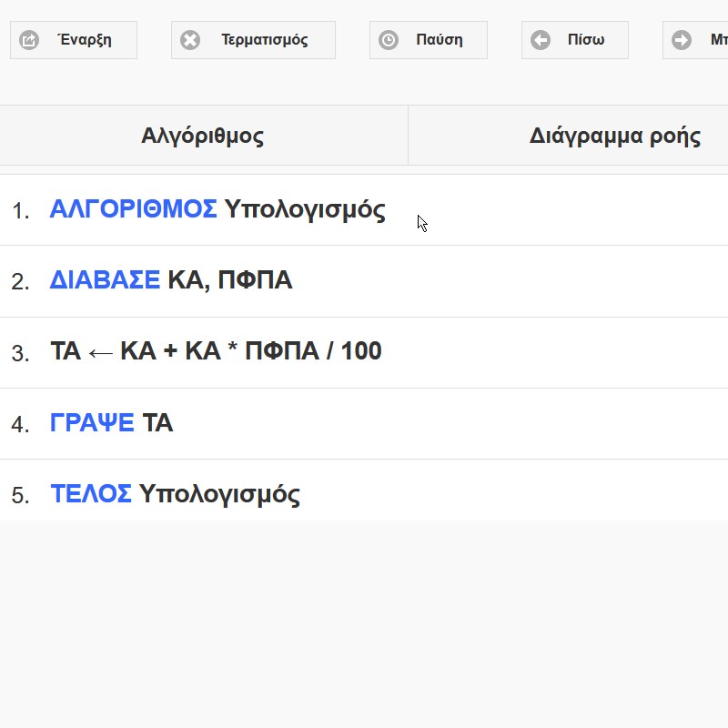Click the Παύση button label

pyautogui.click(x=440, y=39)
